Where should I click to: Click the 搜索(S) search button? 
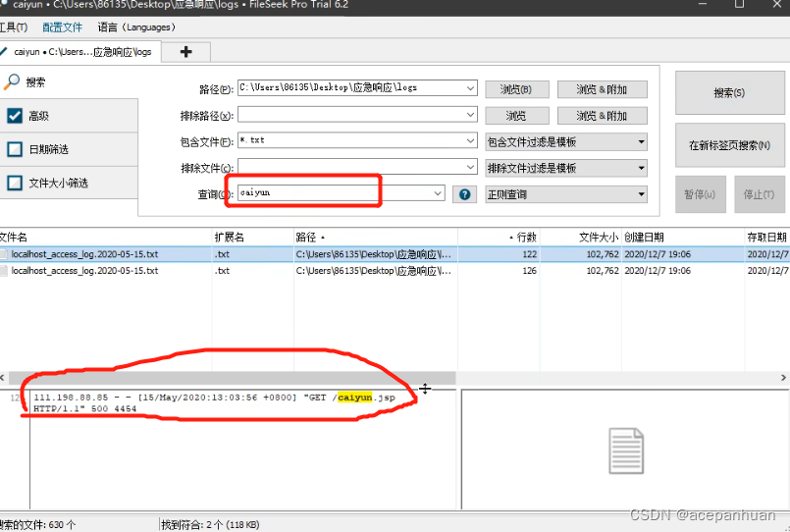coord(729,92)
